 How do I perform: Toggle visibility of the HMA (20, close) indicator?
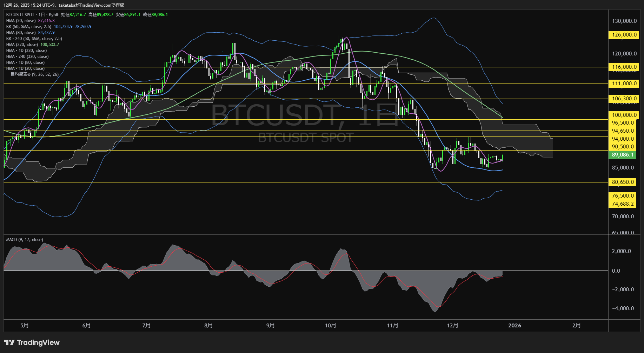21,21
